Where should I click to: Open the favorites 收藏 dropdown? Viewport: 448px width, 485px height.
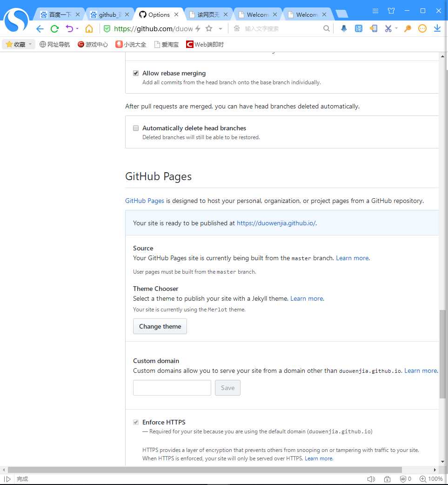coord(19,45)
